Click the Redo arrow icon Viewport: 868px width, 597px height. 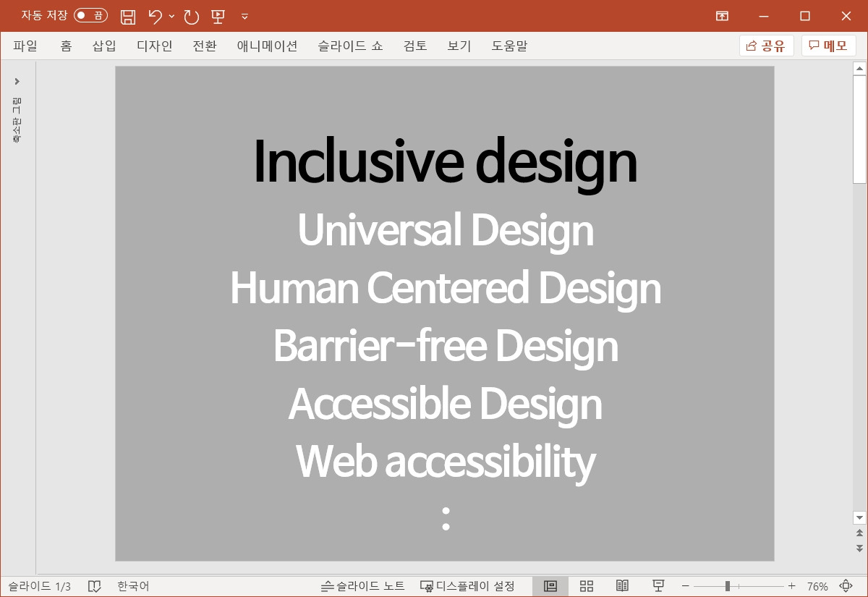[191, 16]
